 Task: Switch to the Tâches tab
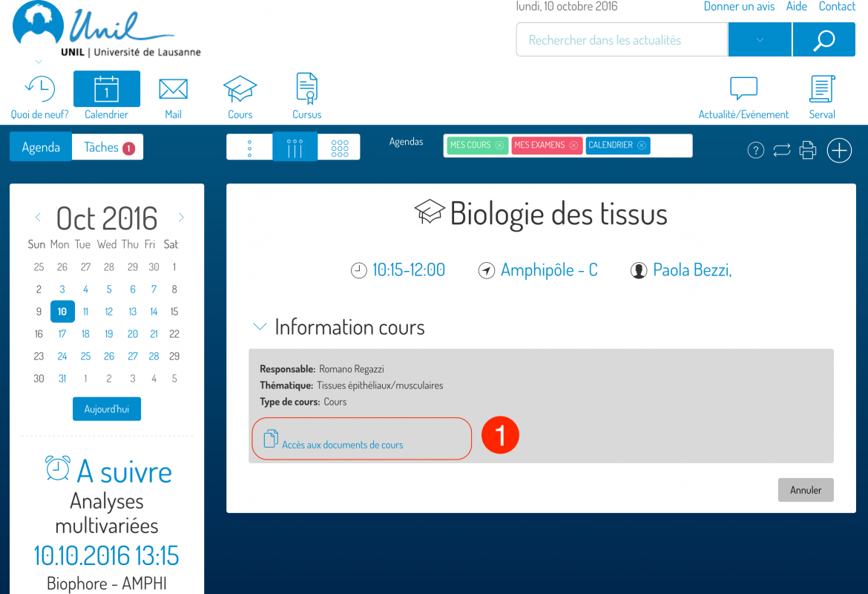(x=108, y=147)
